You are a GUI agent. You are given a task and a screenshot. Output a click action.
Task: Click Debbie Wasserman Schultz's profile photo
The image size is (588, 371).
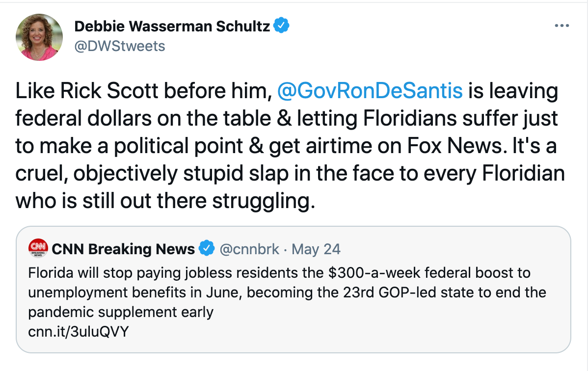39,37
